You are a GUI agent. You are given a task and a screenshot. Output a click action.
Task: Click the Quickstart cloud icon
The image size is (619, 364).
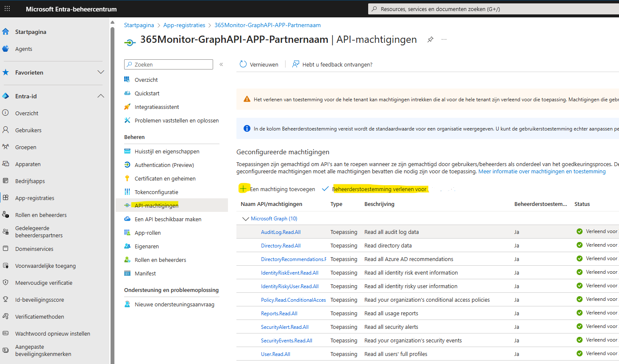coord(127,93)
